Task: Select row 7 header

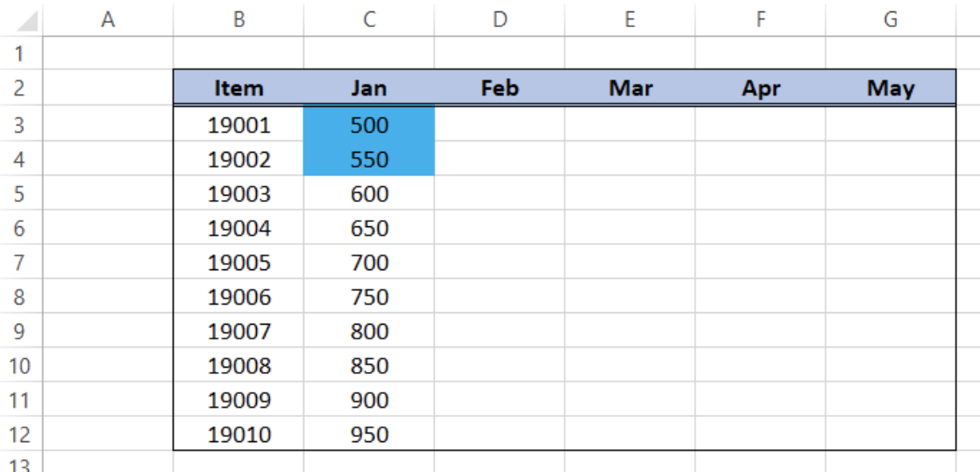Action: pos(19,262)
